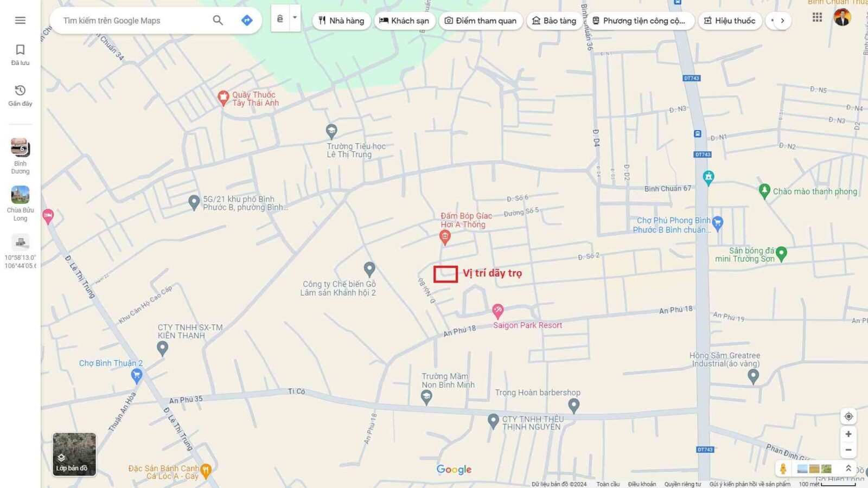Expand the imagery strip at bottom right
The image size is (868, 488).
(x=848, y=468)
